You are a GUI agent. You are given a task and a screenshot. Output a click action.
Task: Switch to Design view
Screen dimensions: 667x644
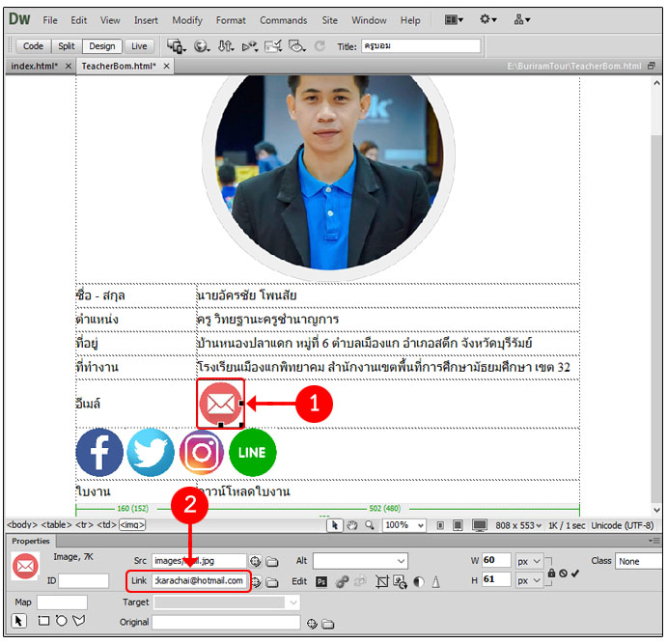pyautogui.click(x=99, y=45)
